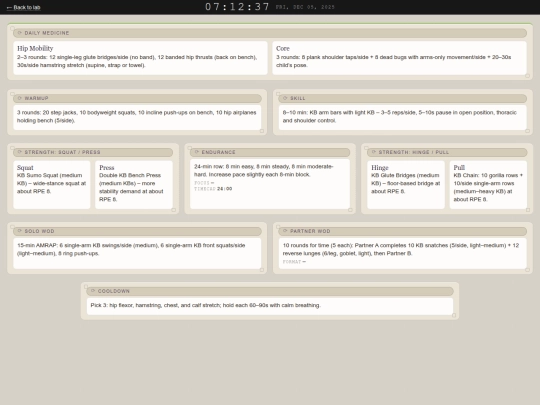Select the Pull card with KB Chain
This screenshot has height=405, width=540.
coord(488,184)
